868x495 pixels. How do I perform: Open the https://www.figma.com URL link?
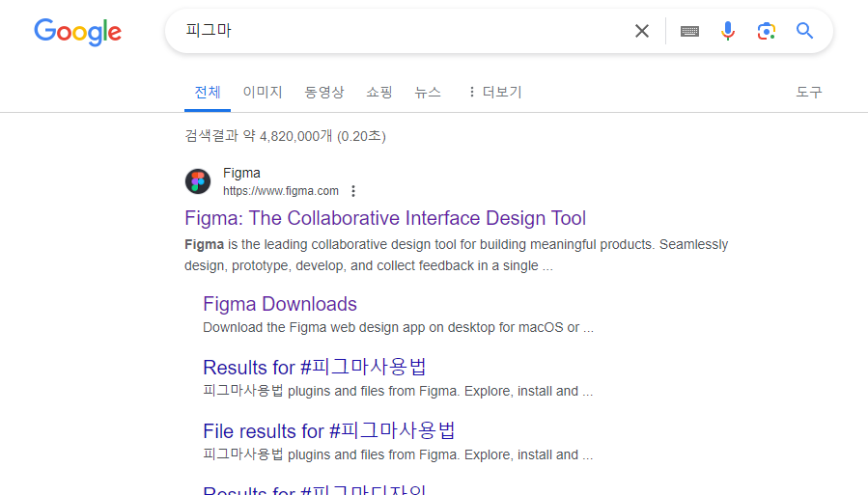click(x=281, y=191)
